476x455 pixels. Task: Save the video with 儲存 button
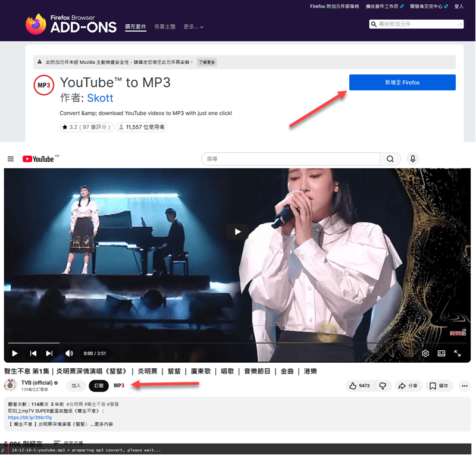[x=439, y=386]
